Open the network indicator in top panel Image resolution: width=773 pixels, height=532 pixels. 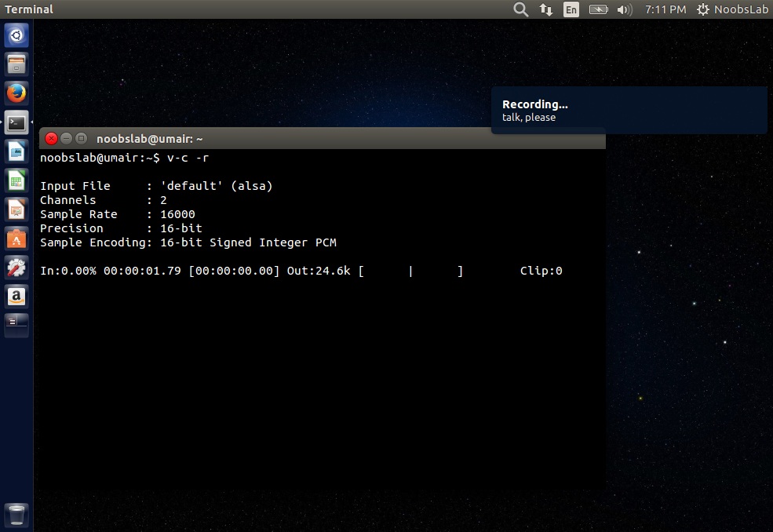tap(545, 9)
